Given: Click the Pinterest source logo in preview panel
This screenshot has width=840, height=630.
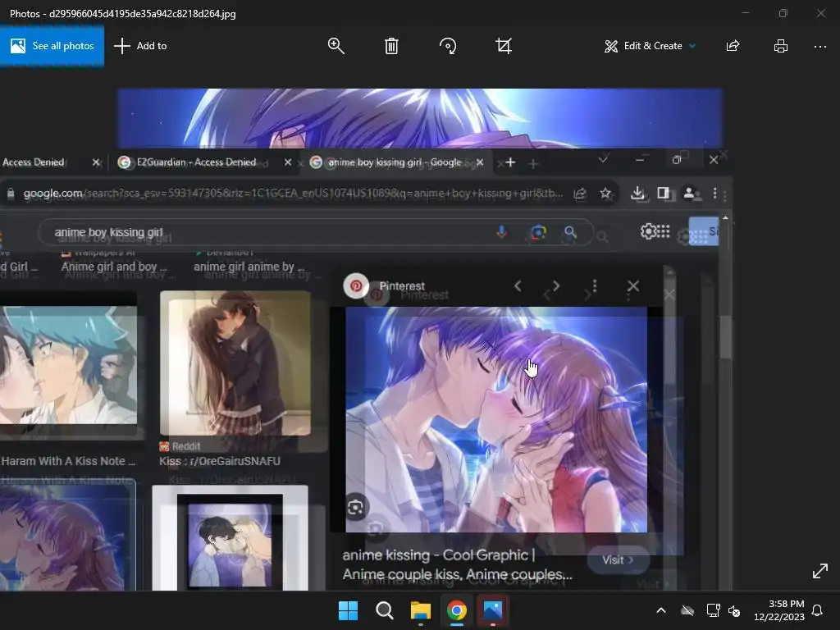Looking at the screenshot, I should 356,286.
